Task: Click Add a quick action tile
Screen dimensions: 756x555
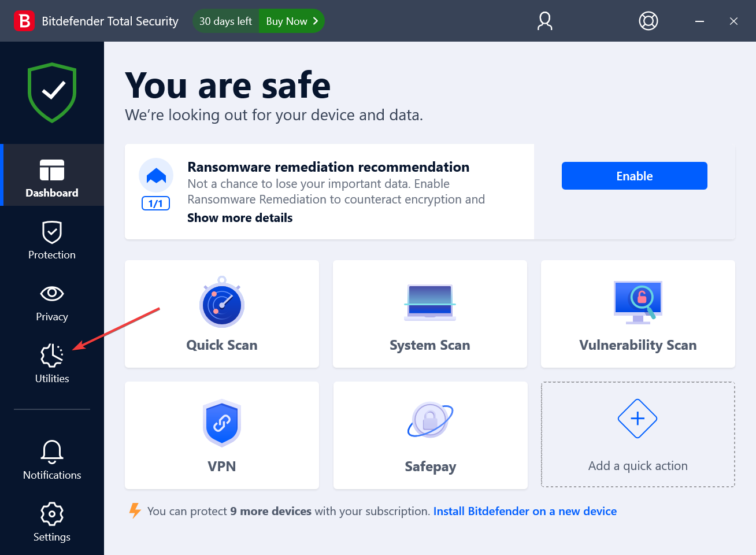Action: pyautogui.click(x=638, y=434)
